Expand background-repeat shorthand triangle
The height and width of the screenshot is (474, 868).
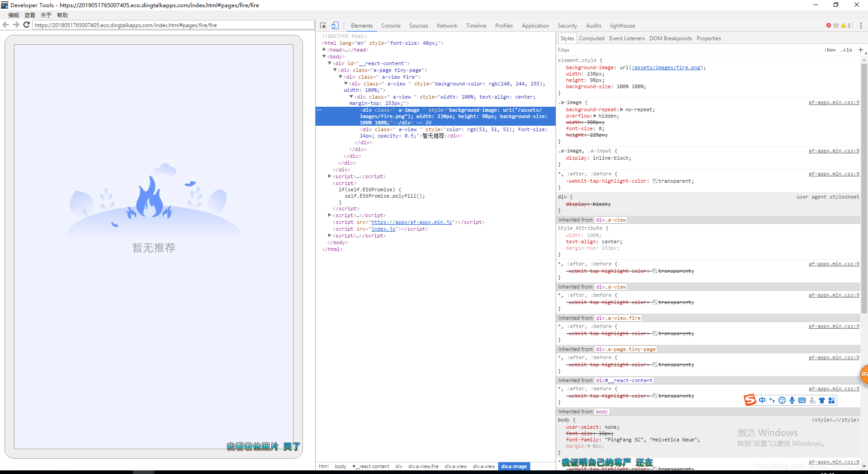point(622,109)
